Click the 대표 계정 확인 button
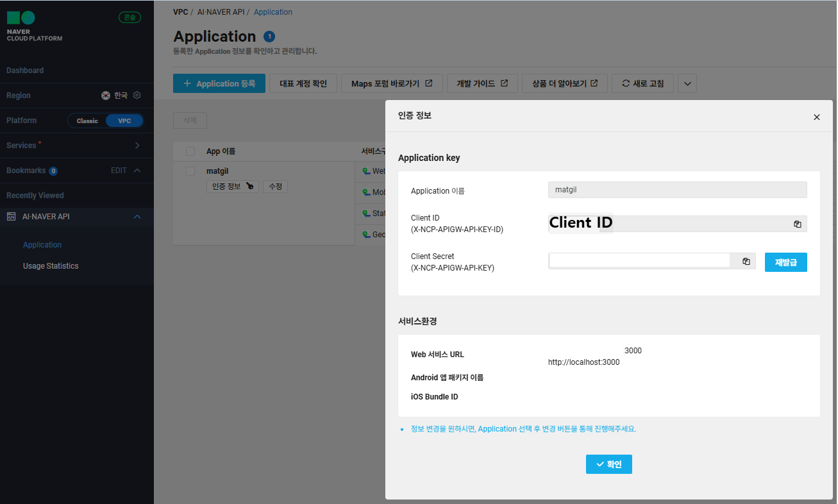The height and width of the screenshot is (504, 838). [x=303, y=83]
